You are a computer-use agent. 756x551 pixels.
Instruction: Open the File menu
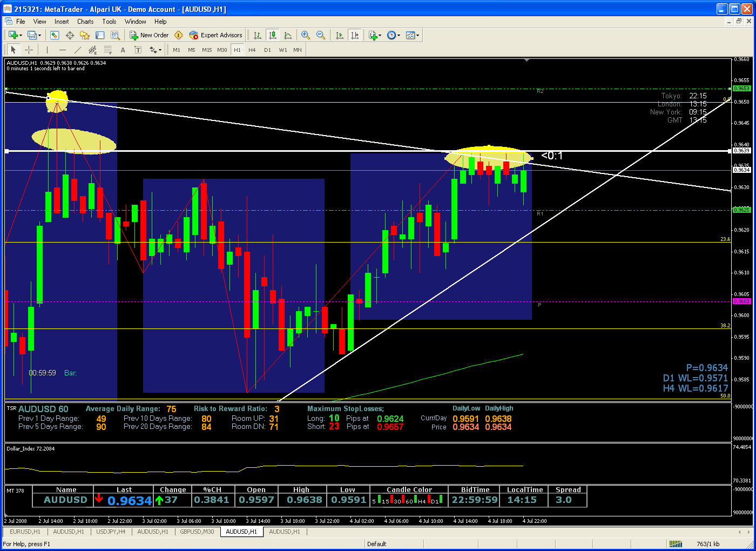(x=21, y=22)
